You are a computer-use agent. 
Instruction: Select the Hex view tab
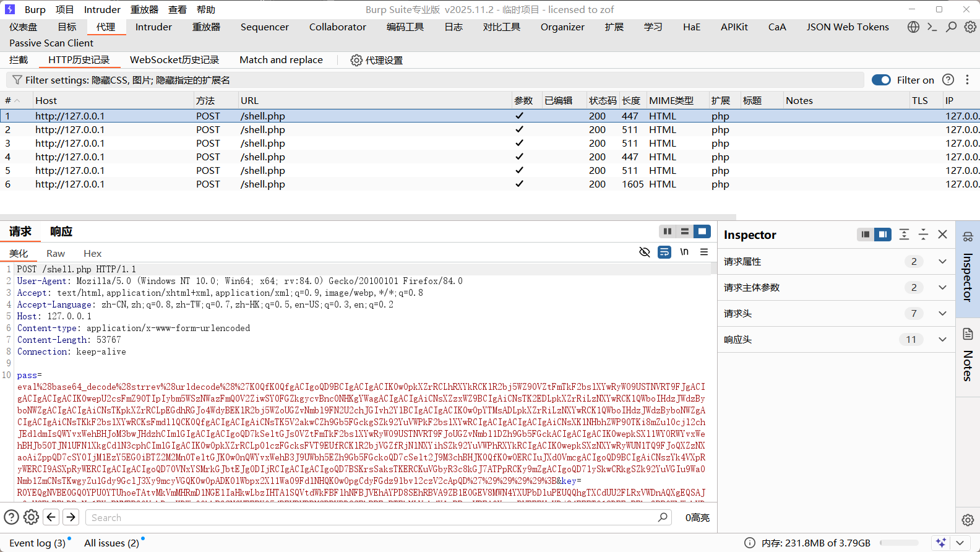point(92,254)
